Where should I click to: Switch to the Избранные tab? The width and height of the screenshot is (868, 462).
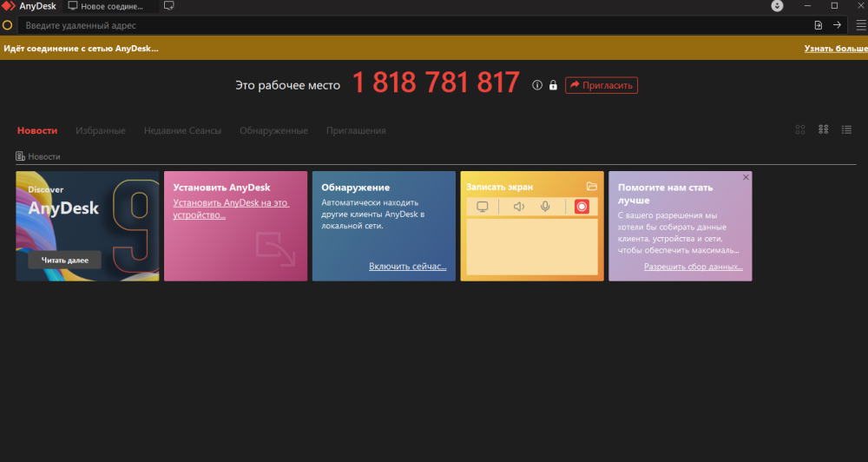pos(101,131)
